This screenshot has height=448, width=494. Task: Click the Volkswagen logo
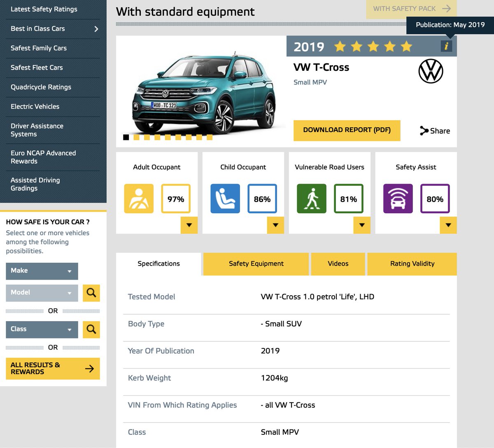coord(431,71)
